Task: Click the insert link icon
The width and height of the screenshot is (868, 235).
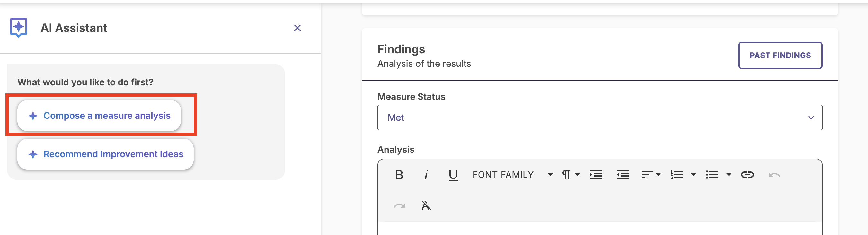Action: click(x=747, y=175)
